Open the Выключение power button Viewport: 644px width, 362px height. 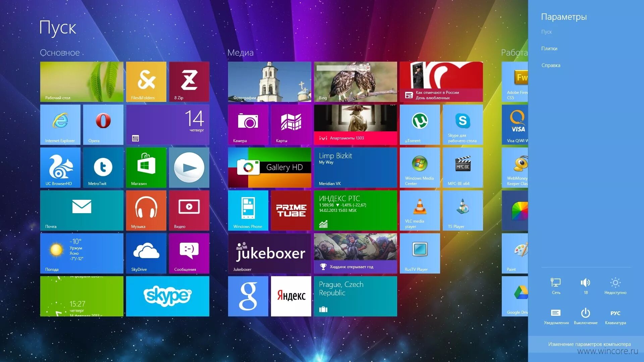tap(586, 316)
